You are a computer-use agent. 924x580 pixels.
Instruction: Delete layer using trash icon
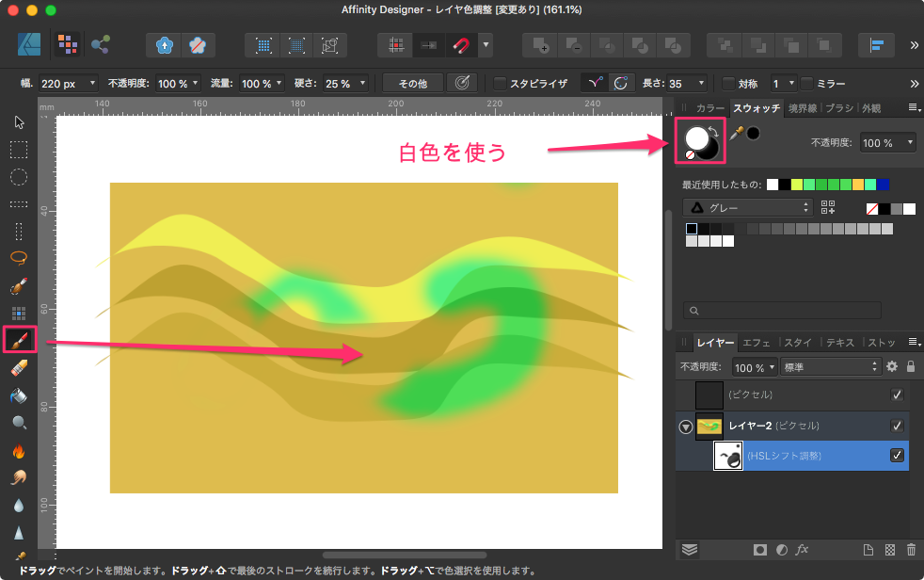(910, 549)
